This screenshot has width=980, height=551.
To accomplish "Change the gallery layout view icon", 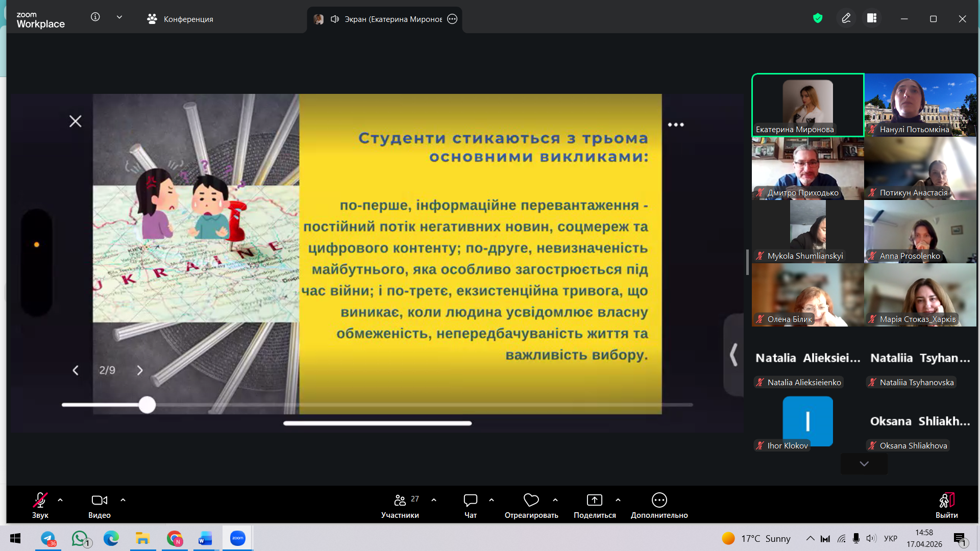I will (872, 18).
